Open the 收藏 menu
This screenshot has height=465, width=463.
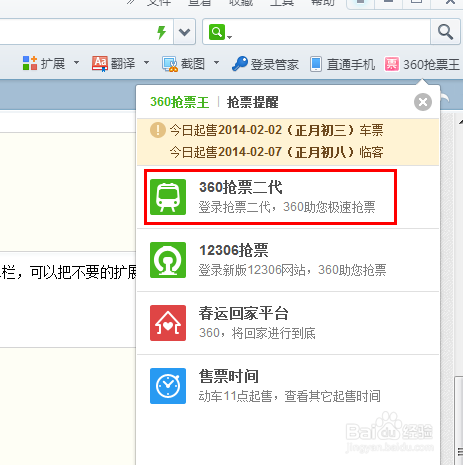click(241, 3)
